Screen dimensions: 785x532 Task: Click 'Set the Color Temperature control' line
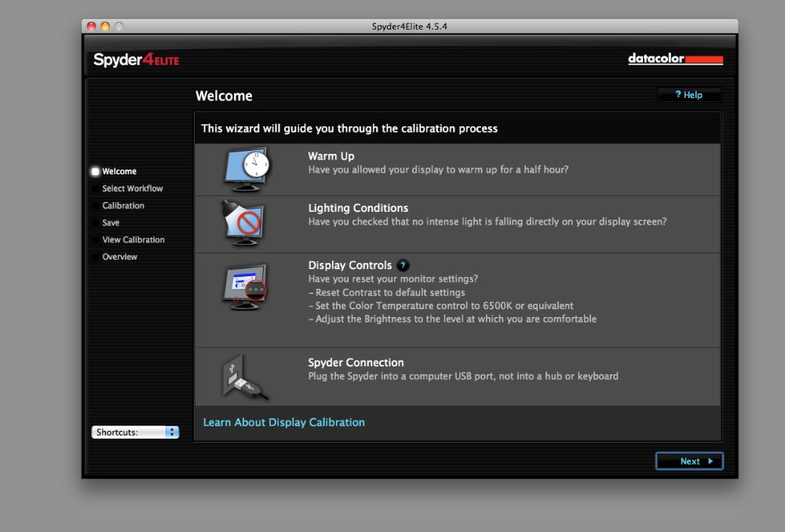tap(441, 306)
